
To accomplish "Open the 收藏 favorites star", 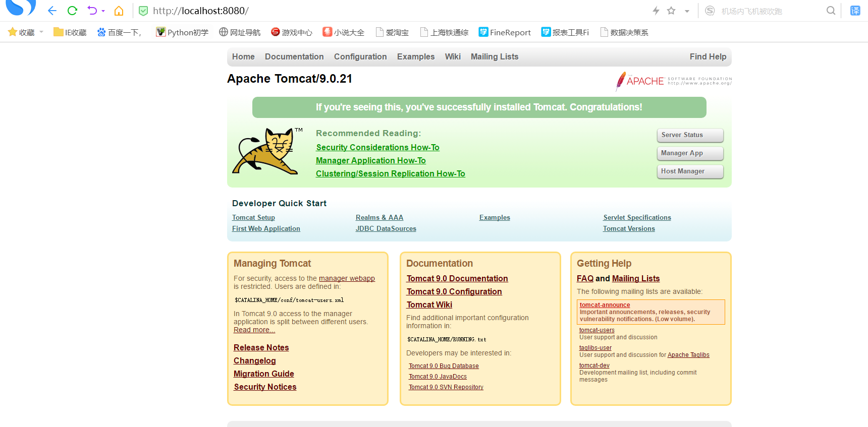I will coord(13,32).
